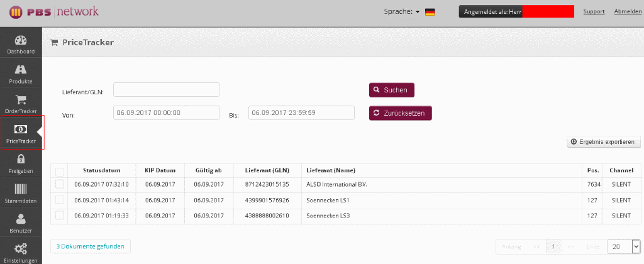This screenshot has height=264, width=644.
Task: Click status date 06.09.2017 01:19:33
Action: 101,216
